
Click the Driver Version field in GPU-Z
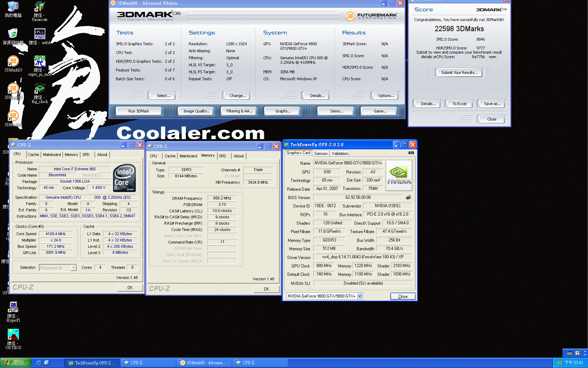[363, 257]
